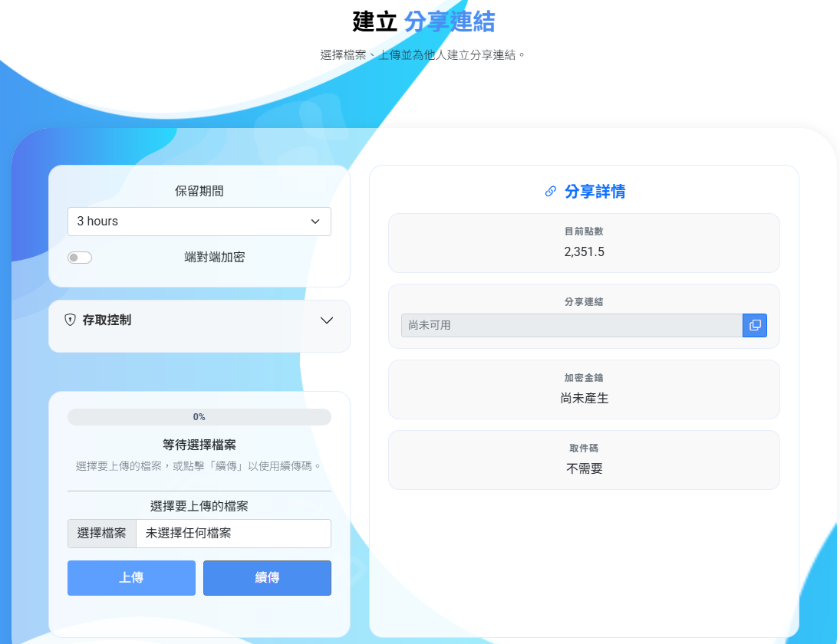Click the 目前點數 label

[x=584, y=232]
